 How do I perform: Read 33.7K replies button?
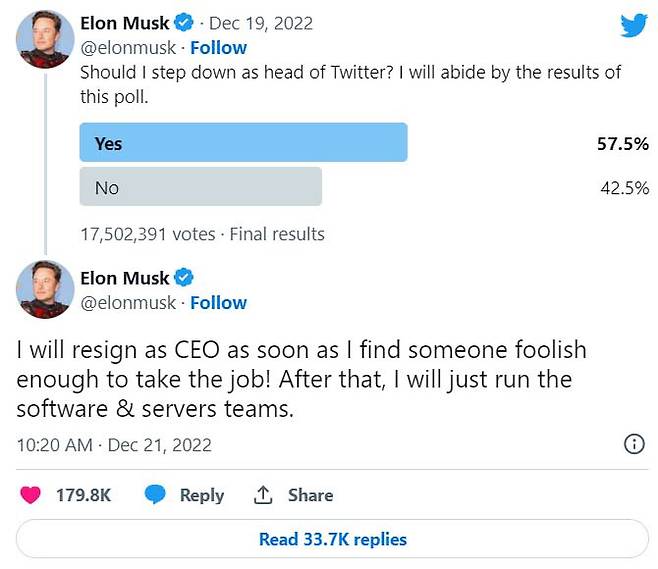pos(332,539)
